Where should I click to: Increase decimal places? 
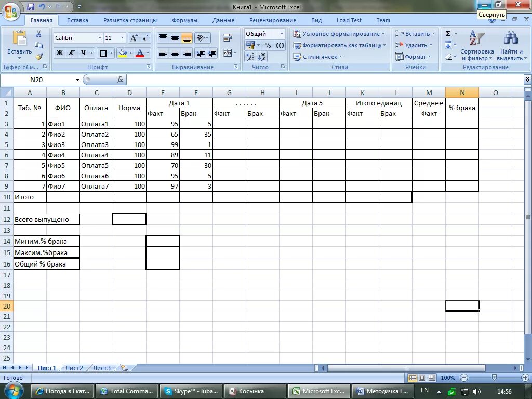click(250, 57)
